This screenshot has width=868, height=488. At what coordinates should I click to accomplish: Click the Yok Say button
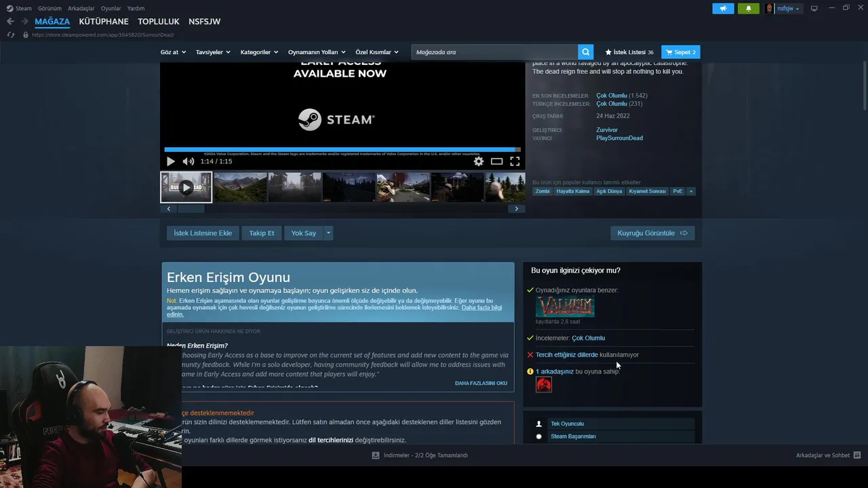point(304,233)
